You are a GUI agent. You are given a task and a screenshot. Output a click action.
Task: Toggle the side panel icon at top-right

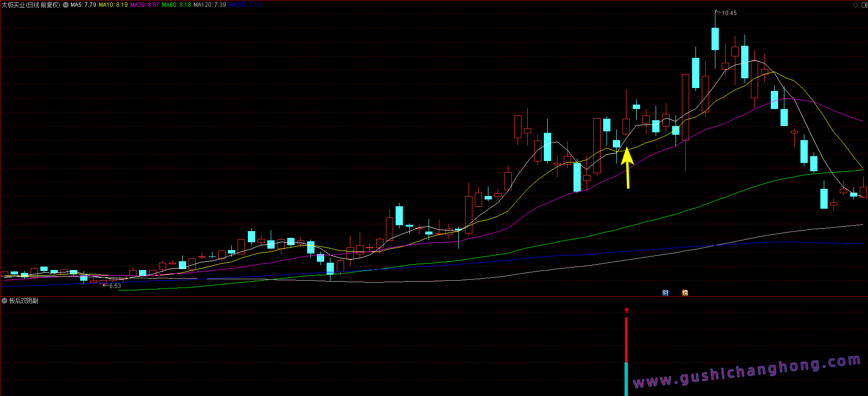863,5
